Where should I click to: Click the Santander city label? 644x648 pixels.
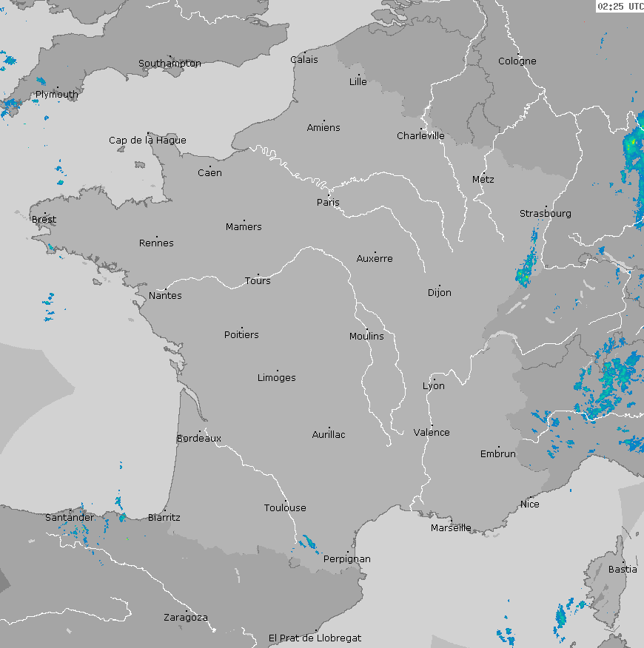70,518
